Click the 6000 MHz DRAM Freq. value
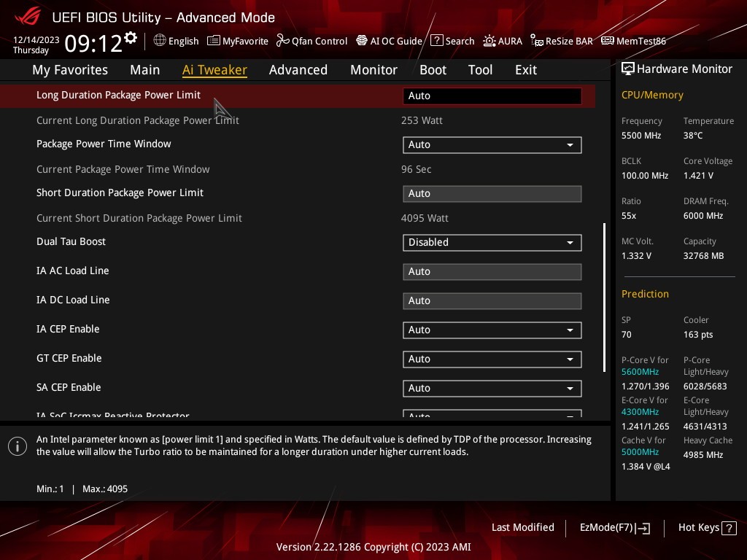The image size is (747, 560). [703, 216]
